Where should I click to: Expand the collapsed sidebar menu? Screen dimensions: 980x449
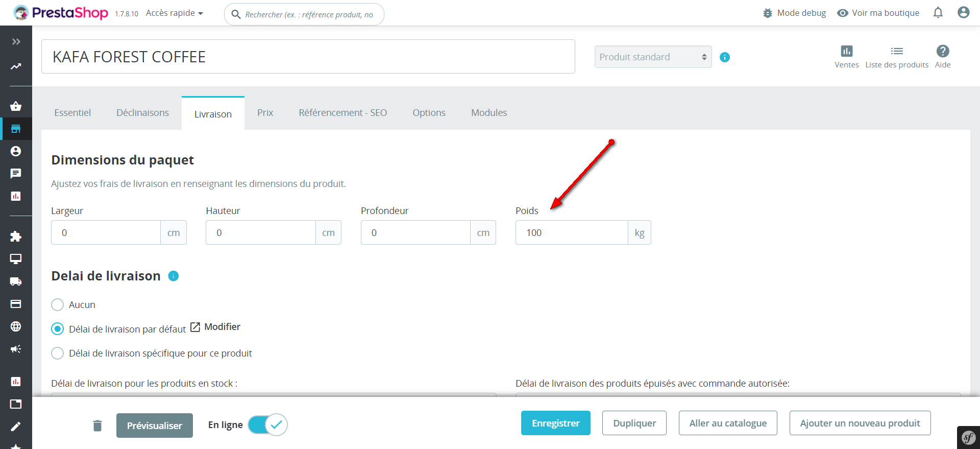click(x=16, y=42)
